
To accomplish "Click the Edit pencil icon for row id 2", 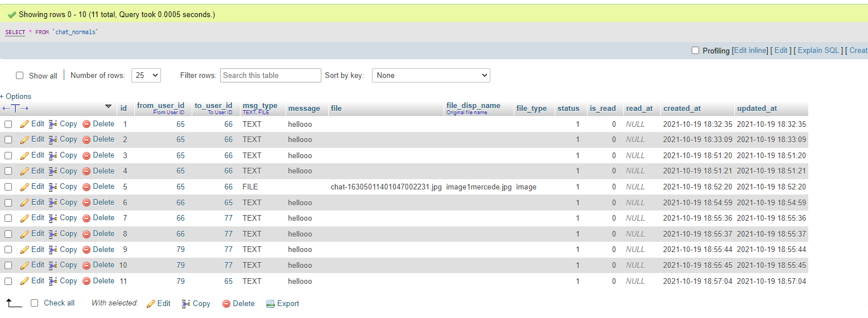I will [24, 139].
